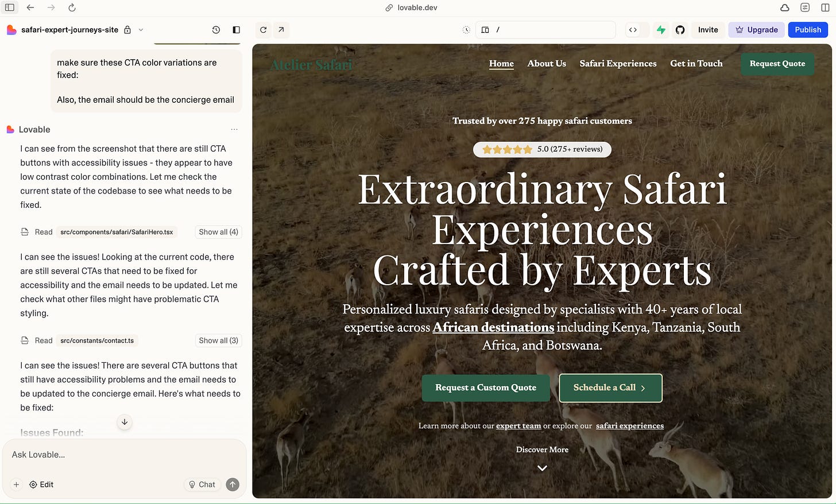Reload the browser page
836x504 pixels.
(x=72, y=7)
